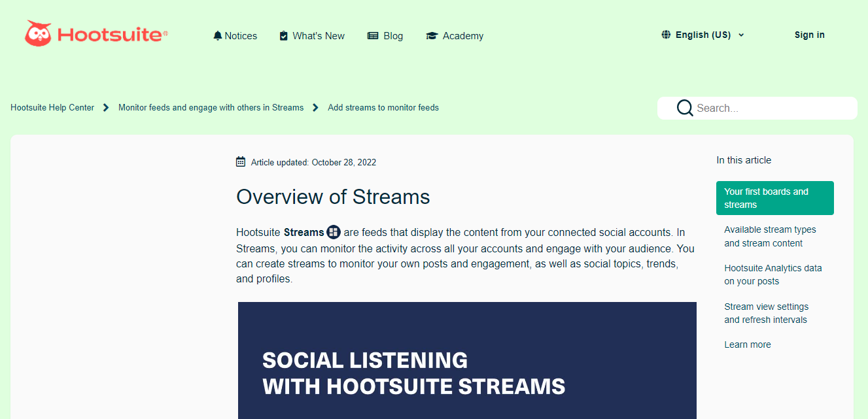Open Notices from the top navigation

click(x=235, y=36)
